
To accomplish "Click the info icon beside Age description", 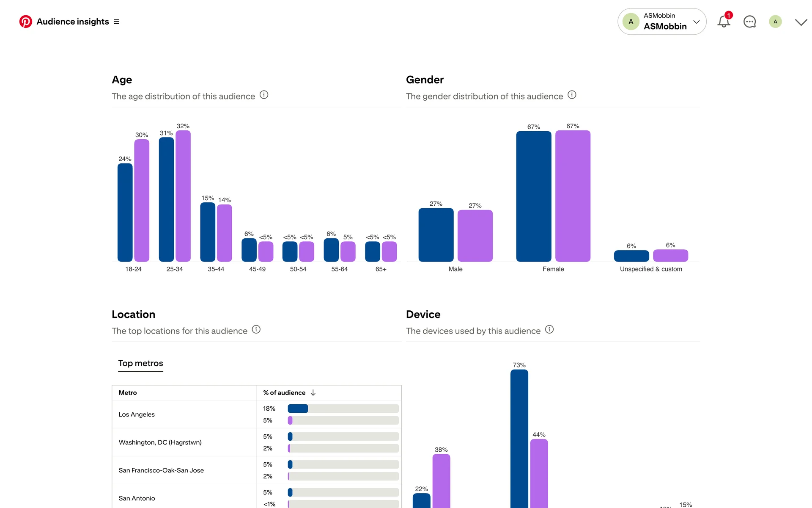I will tap(264, 95).
